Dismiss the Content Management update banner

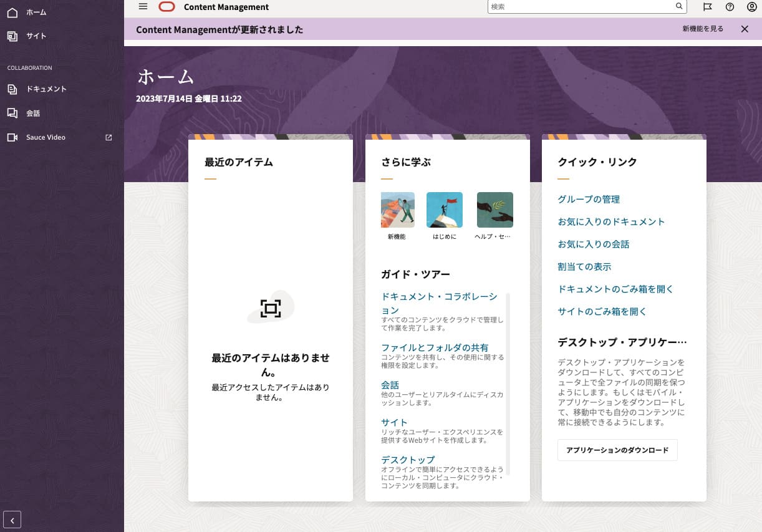click(x=746, y=29)
